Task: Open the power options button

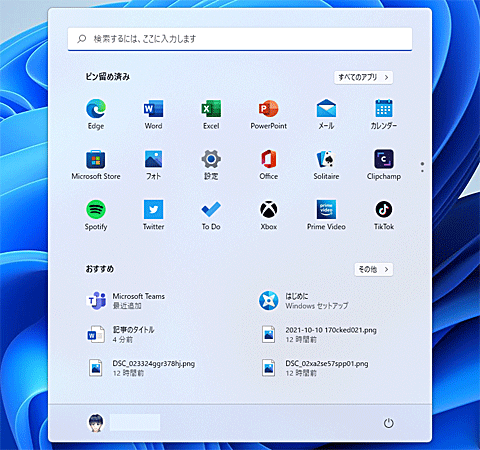Action: tap(389, 423)
